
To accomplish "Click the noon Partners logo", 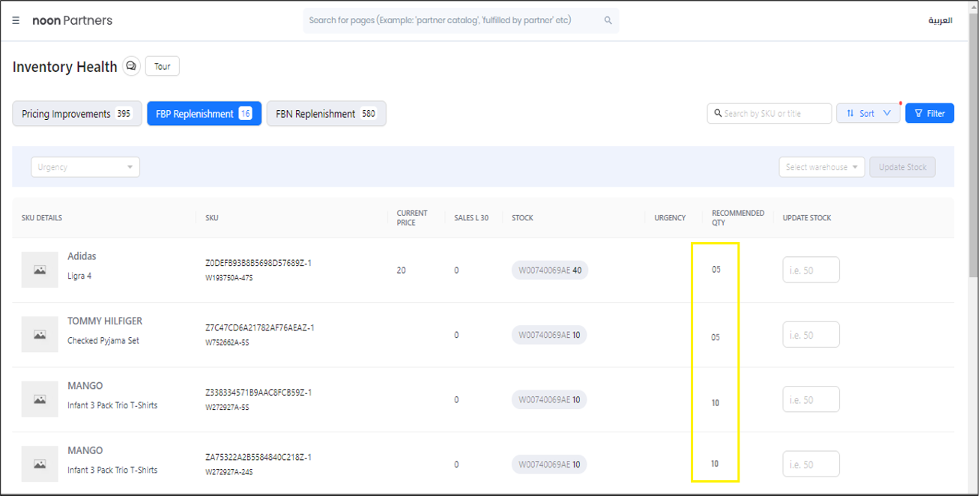I will point(72,21).
